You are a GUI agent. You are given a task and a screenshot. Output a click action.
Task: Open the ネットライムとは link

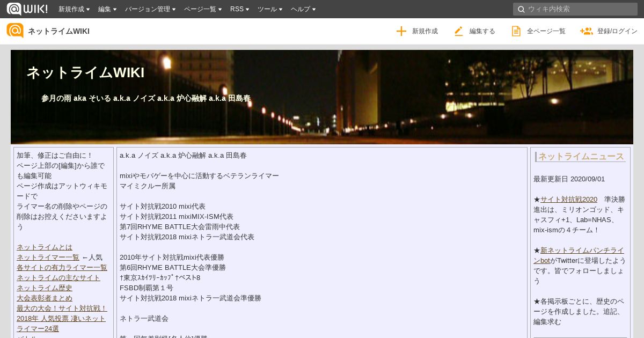point(45,247)
